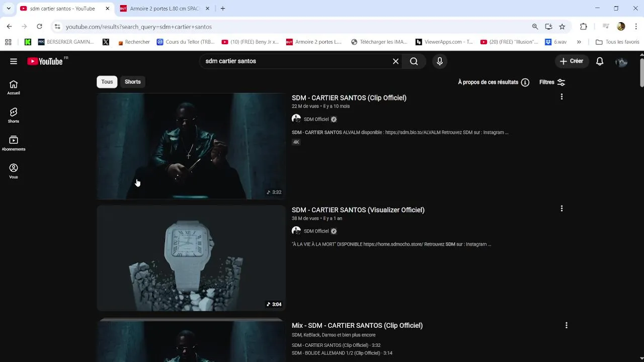Close the sdm cartier santos YouTube tab

(x=107, y=9)
